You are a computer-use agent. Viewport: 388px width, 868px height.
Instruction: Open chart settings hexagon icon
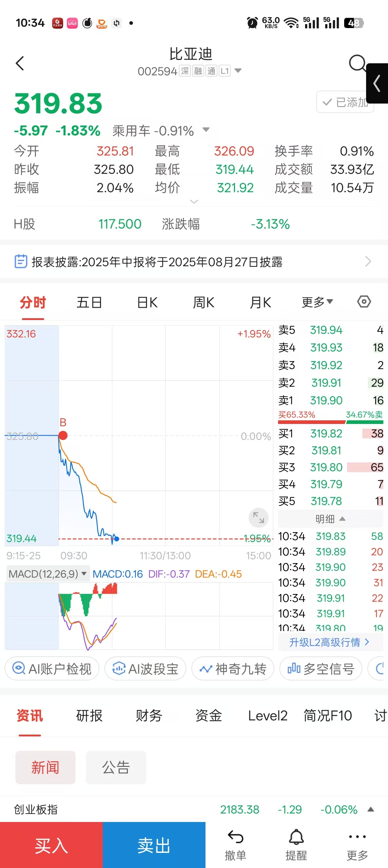364,302
